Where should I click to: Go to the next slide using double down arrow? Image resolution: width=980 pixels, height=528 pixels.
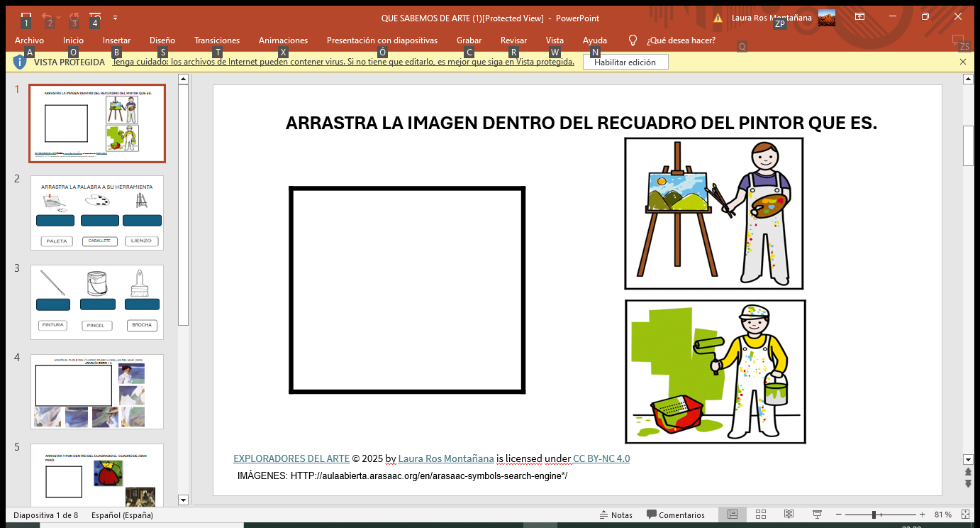coord(968,483)
